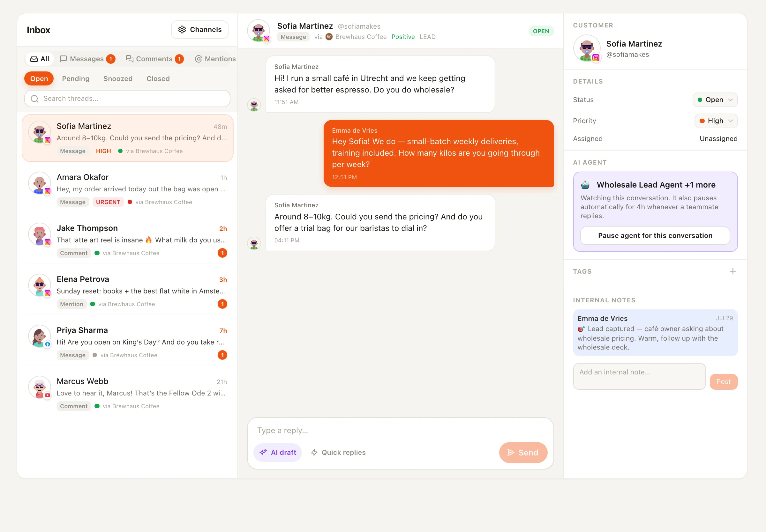Screen dimensions: 766x532
Task: Filter threads by Pending status
Action: 76,79
